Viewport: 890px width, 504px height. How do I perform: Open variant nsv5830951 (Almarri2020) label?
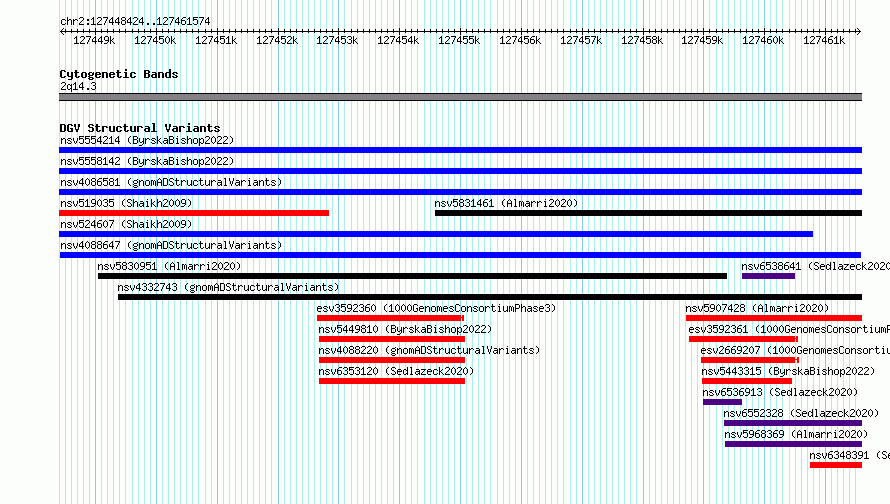(169, 266)
